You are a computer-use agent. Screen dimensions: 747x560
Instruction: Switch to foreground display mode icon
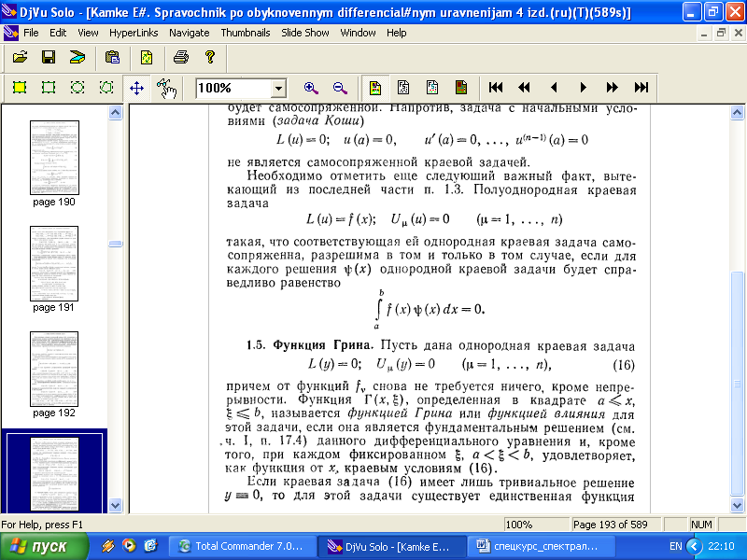[432, 88]
